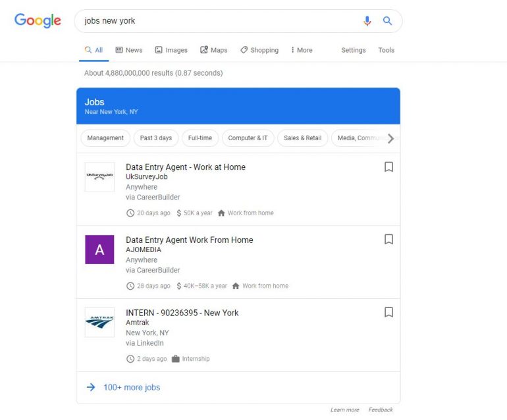The width and height of the screenshot is (507, 420).
Task: Click the house icon in AJOMEDIA listing
Action: click(x=236, y=286)
